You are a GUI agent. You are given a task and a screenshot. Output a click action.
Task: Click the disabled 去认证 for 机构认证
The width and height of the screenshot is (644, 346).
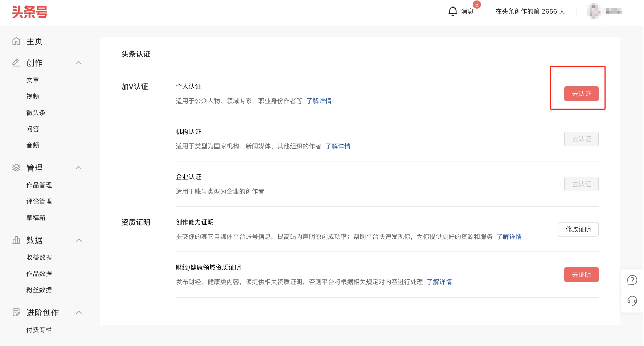point(581,139)
